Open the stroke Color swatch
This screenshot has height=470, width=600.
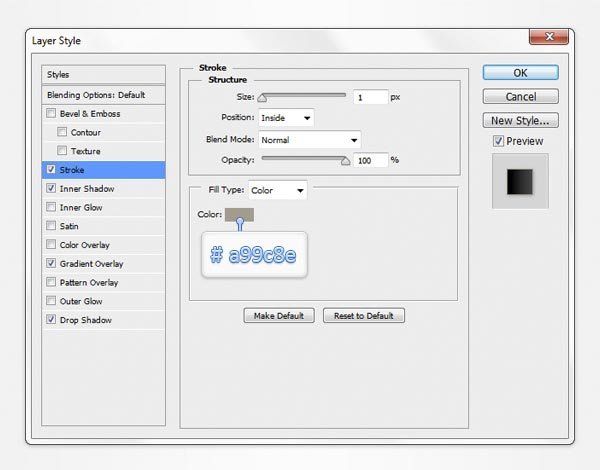pyautogui.click(x=239, y=215)
